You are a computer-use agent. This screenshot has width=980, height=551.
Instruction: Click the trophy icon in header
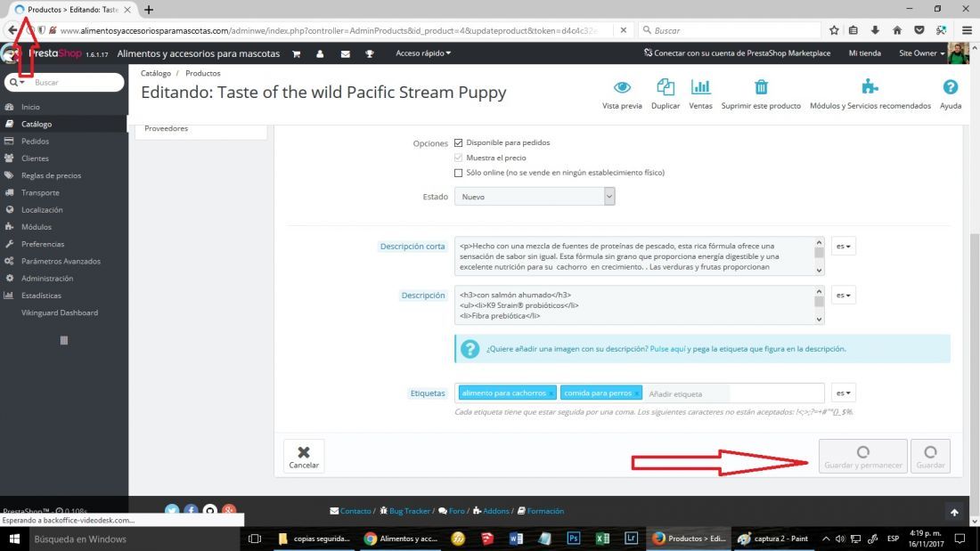[x=370, y=53]
